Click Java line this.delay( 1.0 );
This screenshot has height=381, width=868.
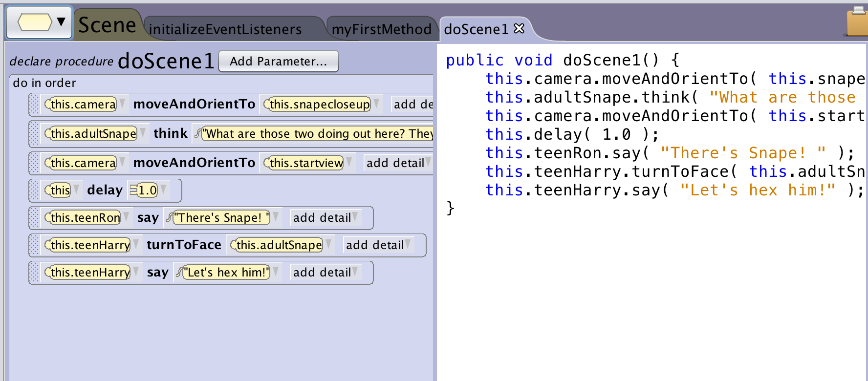coord(572,134)
